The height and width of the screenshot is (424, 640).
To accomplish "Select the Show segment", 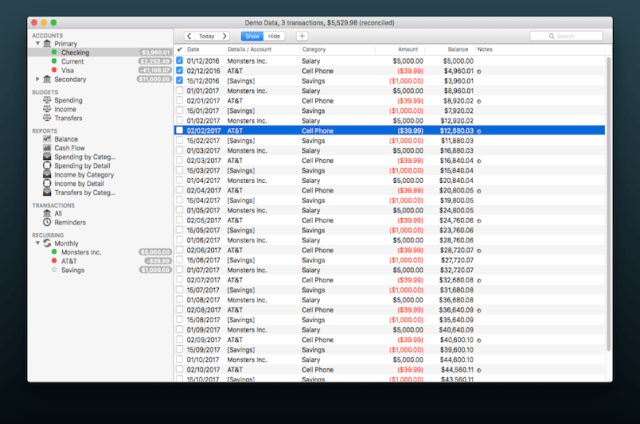I will [x=252, y=36].
